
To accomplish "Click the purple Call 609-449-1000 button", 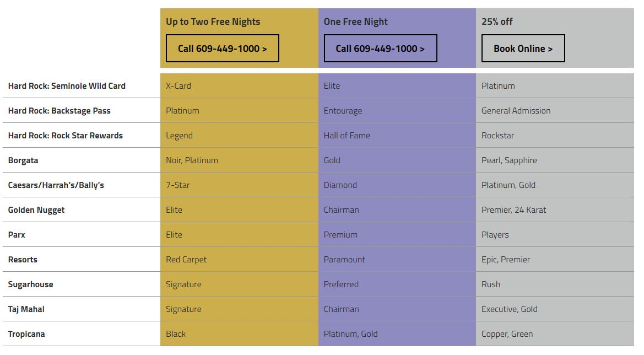I will (380, 49).
